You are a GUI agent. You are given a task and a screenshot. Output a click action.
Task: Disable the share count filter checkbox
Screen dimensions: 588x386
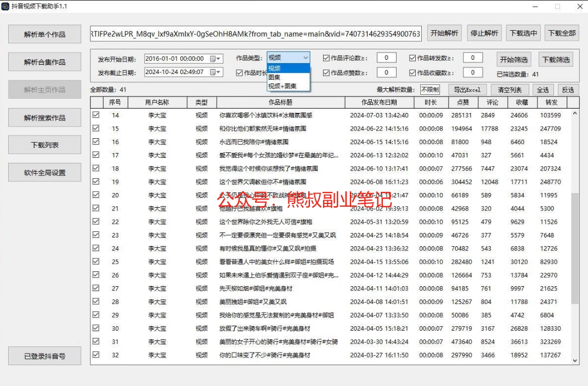point(412,58)
